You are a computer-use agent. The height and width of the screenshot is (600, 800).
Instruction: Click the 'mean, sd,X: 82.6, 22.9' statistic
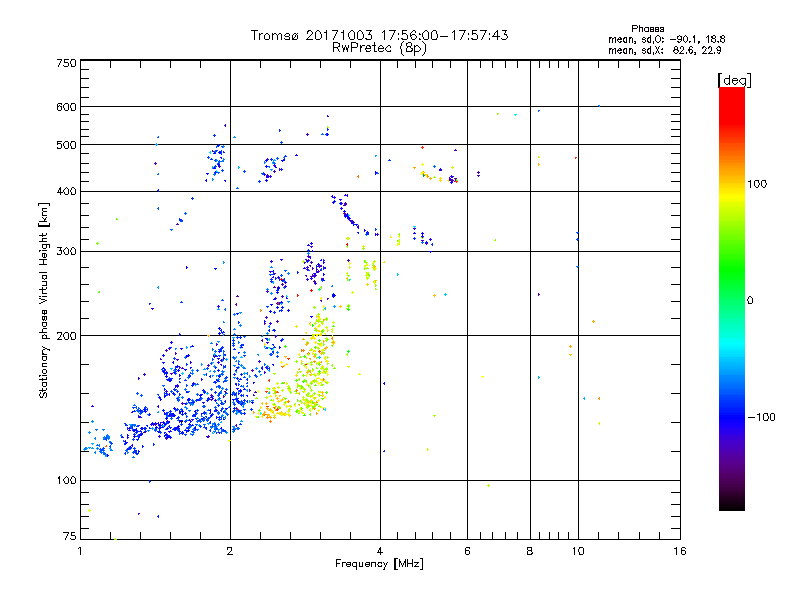664,50
